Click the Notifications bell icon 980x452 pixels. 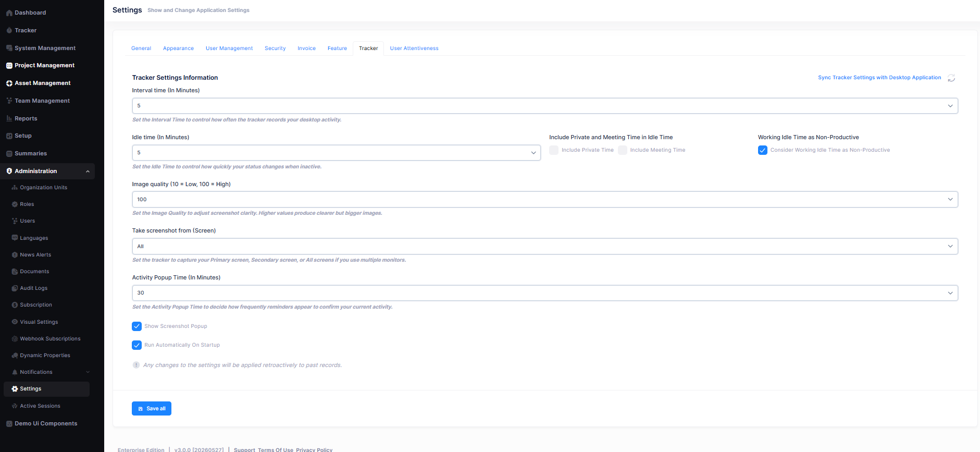(x=15, y=372)
